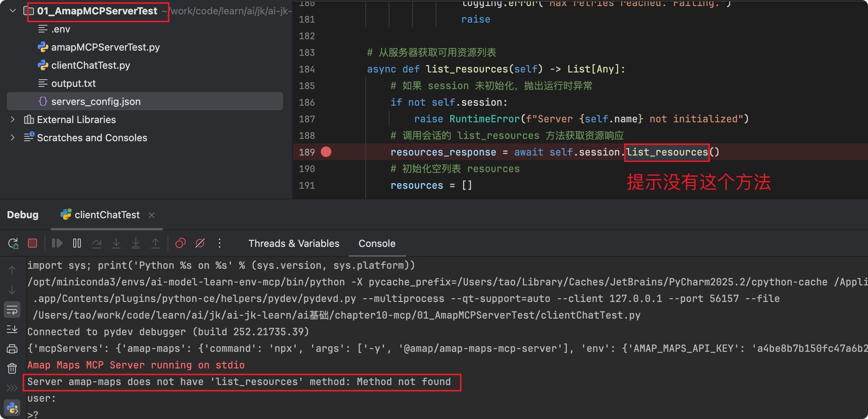This screenshot has height=419, width=868.
Task: Click the Step Over button
Action: coord(97,243)
